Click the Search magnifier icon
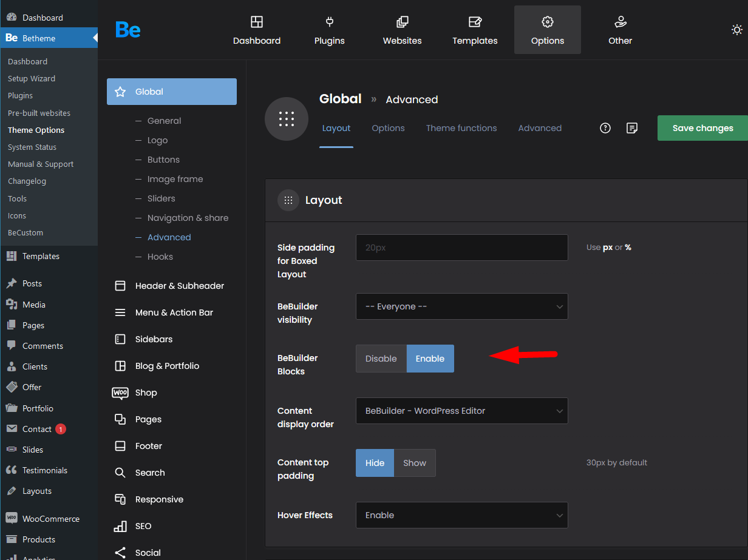The height and width of the screenshot is (560, 748). [120, 473]
